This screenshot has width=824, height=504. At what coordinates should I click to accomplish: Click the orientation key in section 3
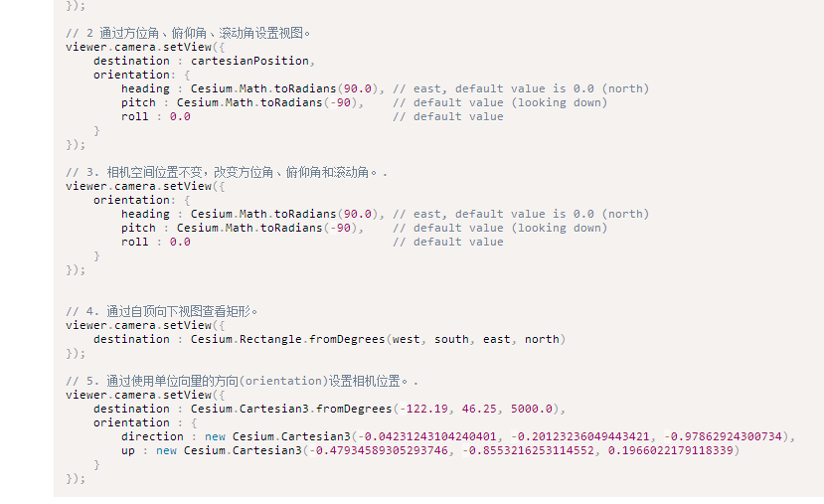[131, 200]
